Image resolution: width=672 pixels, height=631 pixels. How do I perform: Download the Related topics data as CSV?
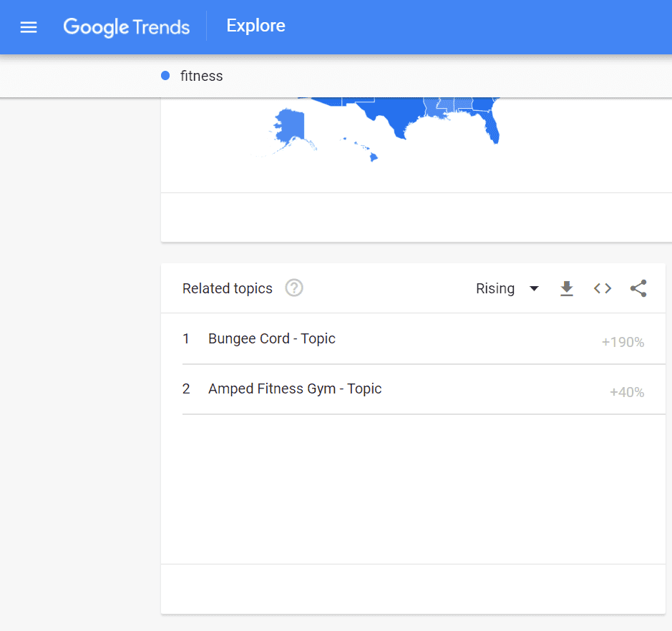click(x=567, y=288)
